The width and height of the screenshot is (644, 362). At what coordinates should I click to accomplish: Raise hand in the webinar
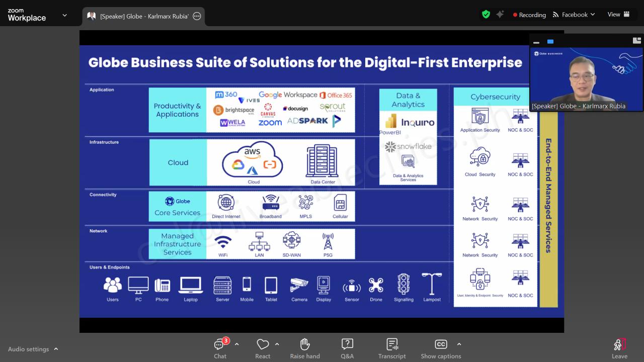305,348
